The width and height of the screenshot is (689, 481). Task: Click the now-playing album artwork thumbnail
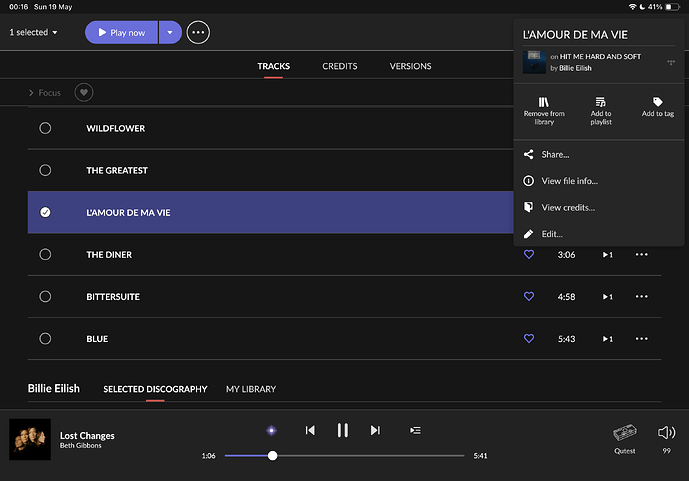pyautogui.click(x=30, y=439)
